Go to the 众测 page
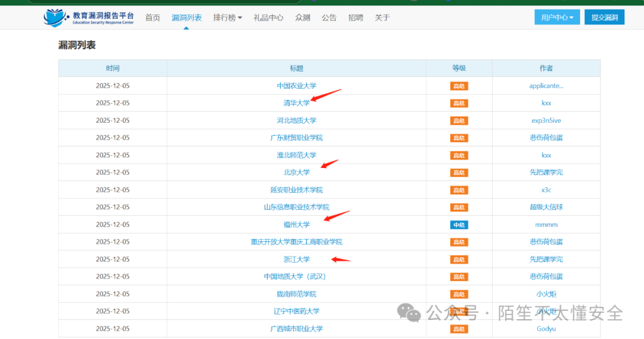 [x=303, y=18]
